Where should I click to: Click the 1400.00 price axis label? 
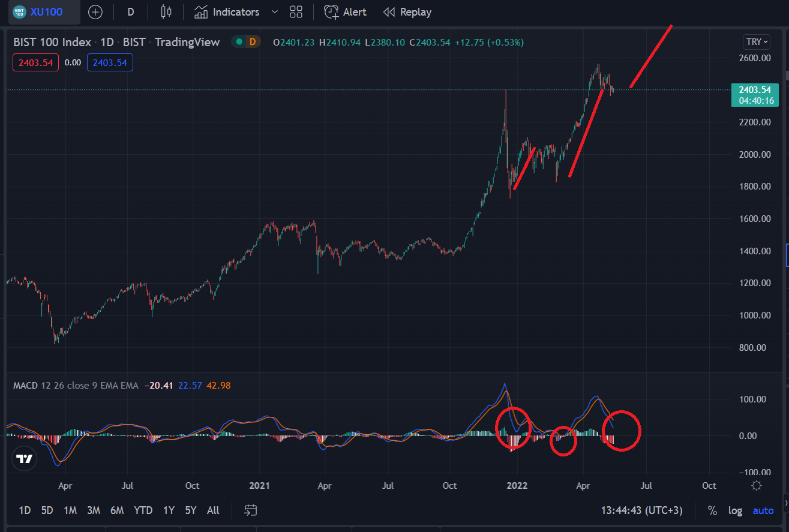pyautogui.click(x=755, y=251)
